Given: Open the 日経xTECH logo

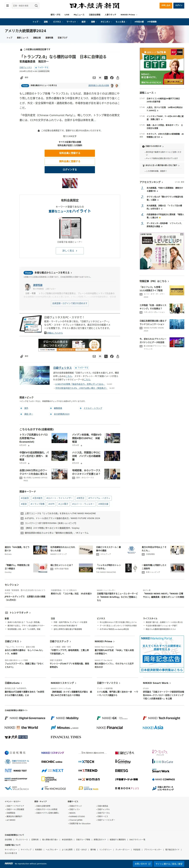Looking at the screenshot, I should [86, 762].
